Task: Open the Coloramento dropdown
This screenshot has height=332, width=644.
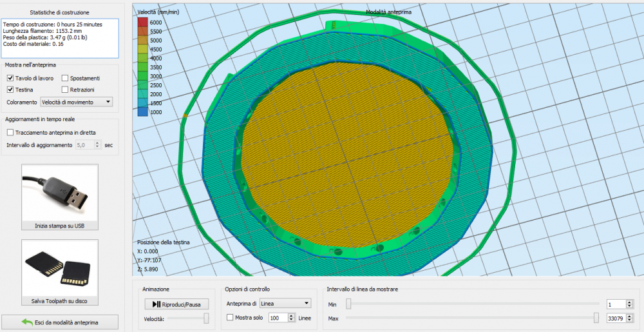Action: [76, 102]
